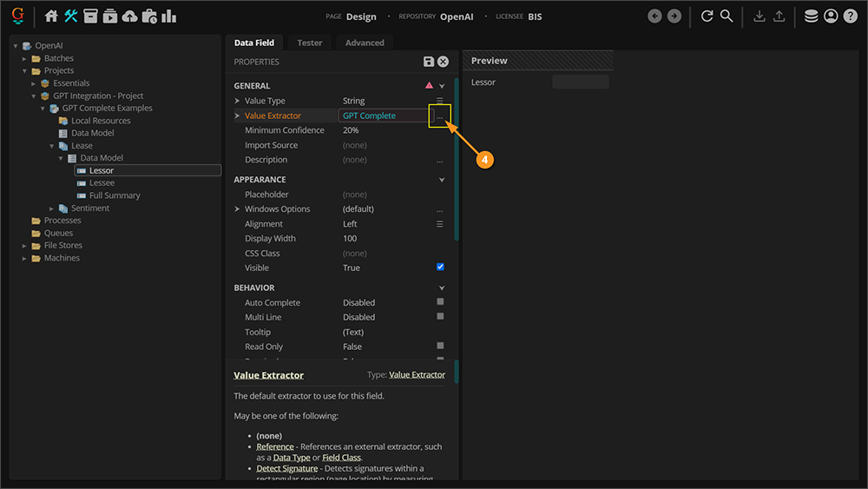Open search with magnifying glass icon
Screen dimensions: 868x489
(x=727, y=17)
